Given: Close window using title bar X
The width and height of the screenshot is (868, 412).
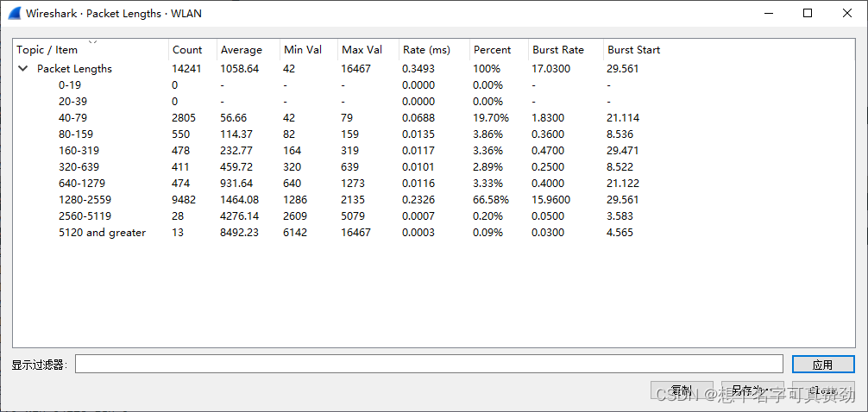Looking at the screenshot, I should coord(847,13).
